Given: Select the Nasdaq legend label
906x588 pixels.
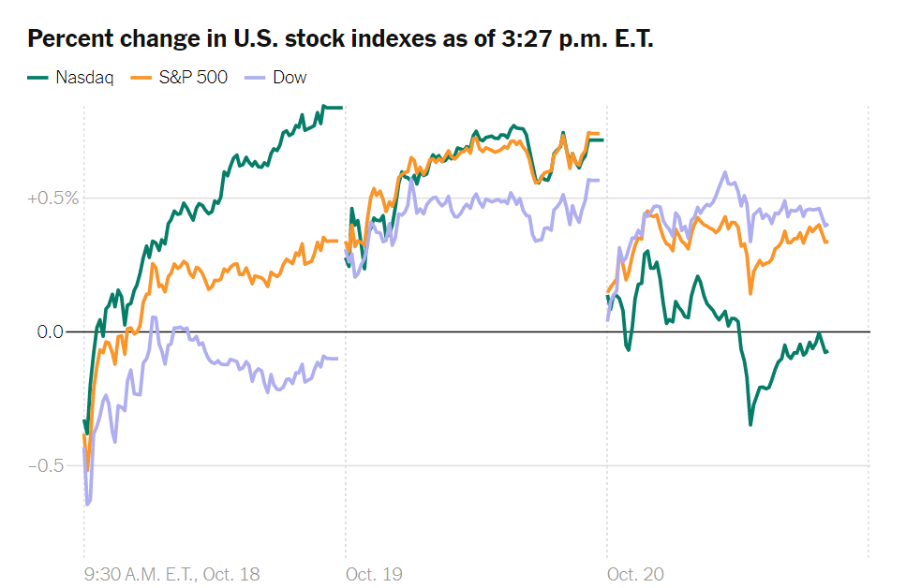Looking at the screenshot, I should (84, 78).
